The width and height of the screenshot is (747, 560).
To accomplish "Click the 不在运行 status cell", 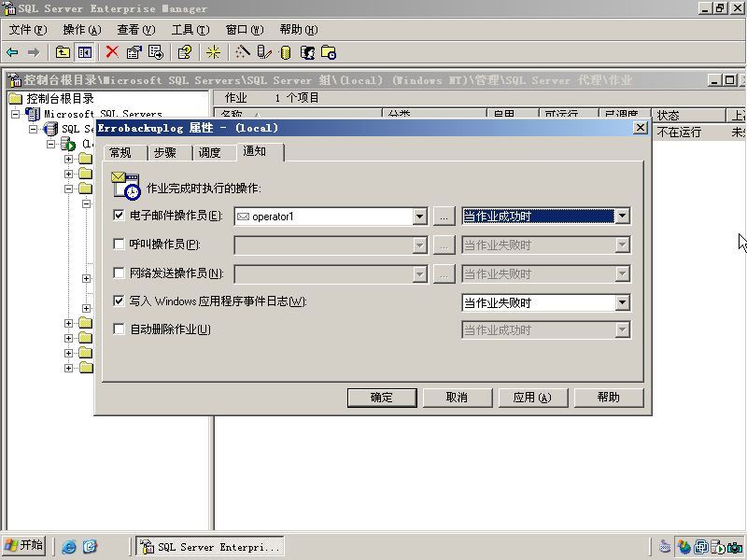I will 679,133.
